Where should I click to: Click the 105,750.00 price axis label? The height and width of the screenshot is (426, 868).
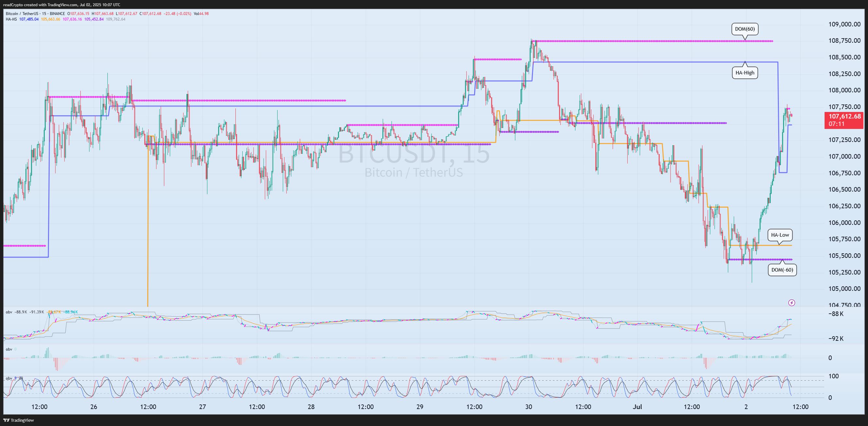click(x=844, y=239)
